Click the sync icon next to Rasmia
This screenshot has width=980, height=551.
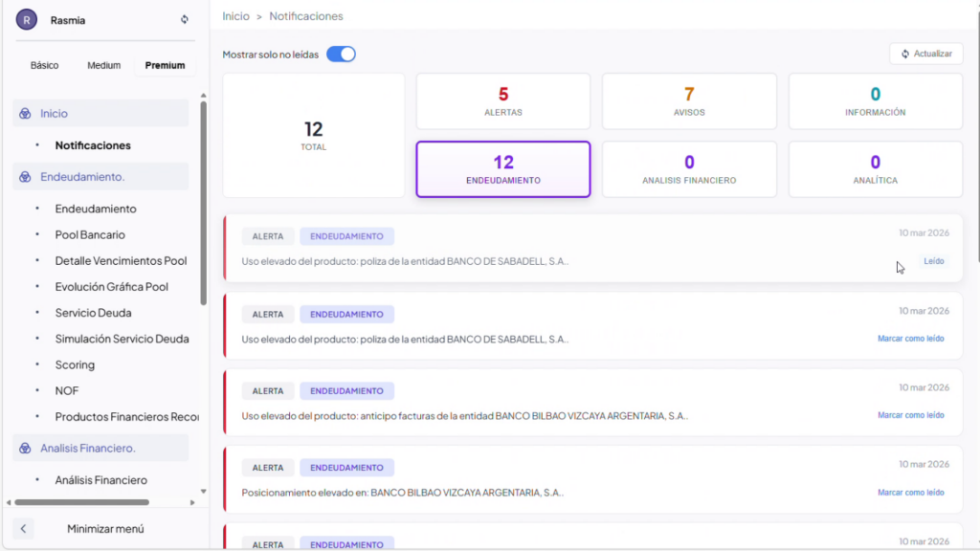click(185, 19)
